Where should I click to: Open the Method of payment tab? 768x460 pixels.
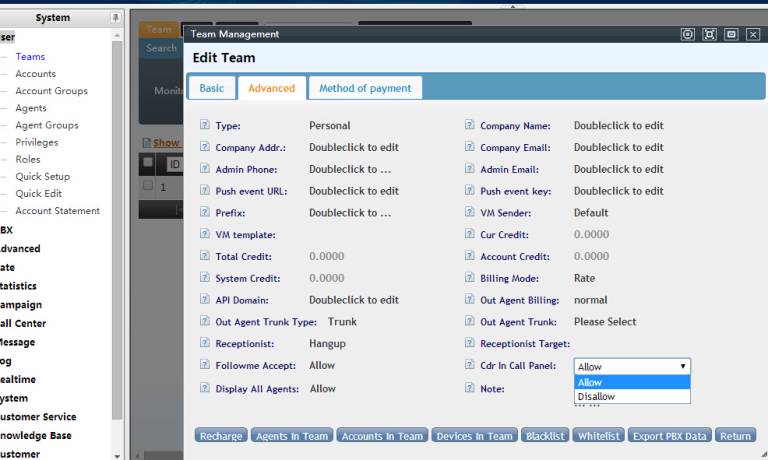tap(365, 88)
